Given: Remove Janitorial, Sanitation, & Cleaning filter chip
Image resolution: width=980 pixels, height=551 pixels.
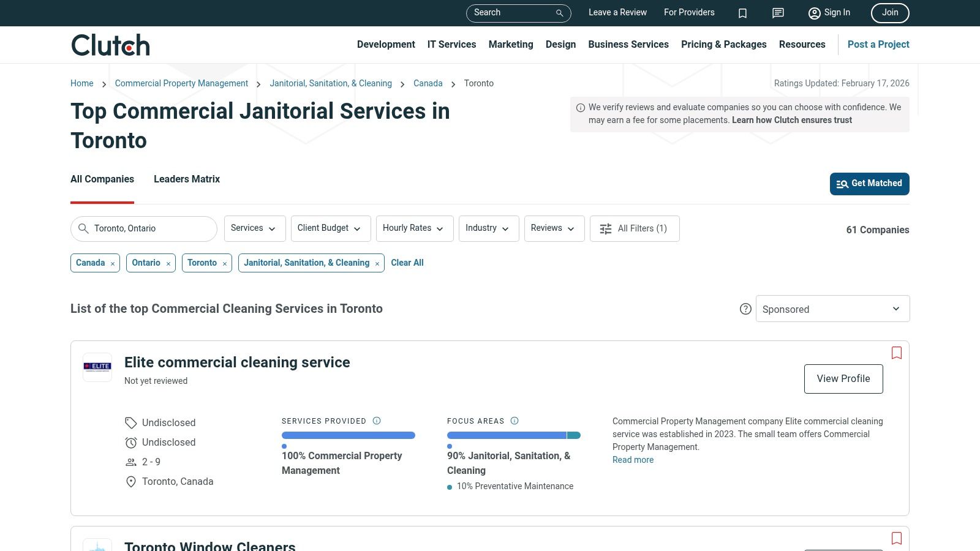Looking at the screenshot, I should click(377, 263).
